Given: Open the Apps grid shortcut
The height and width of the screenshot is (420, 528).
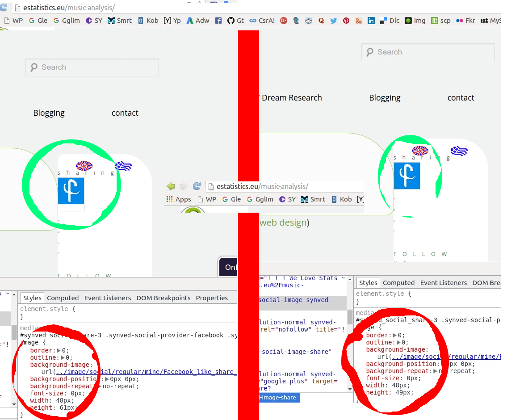Looking at the screenshot, I should [178, 199].
